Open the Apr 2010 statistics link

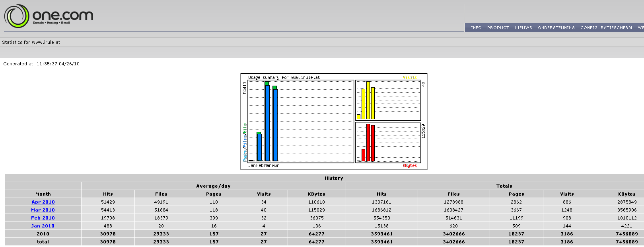tap(43, 202)
